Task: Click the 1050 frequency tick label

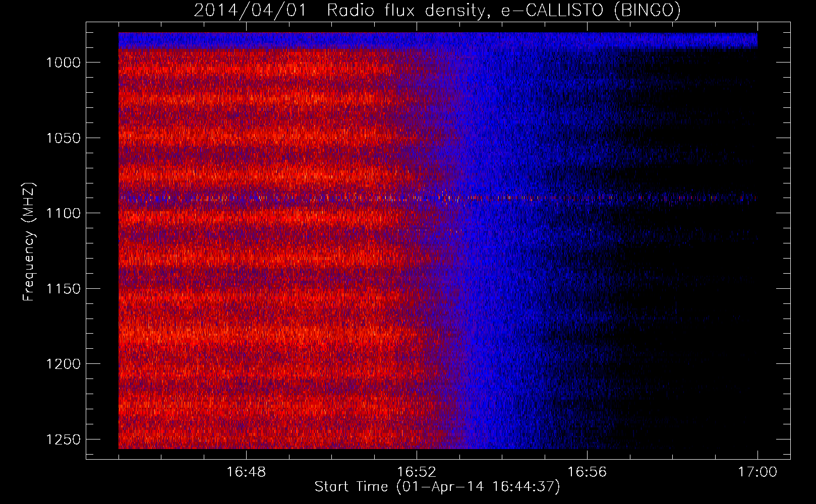Action: pos(63,138)
